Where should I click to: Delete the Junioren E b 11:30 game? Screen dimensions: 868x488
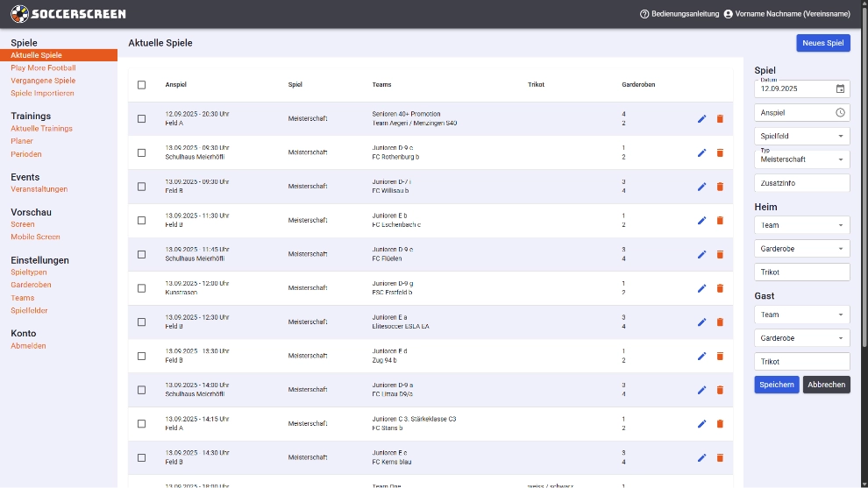(x=720, y=220)
